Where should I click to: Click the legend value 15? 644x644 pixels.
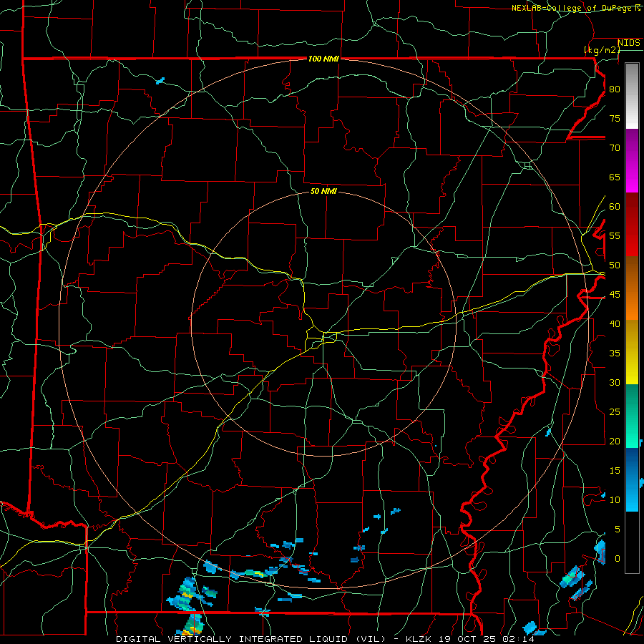click(615, 471)
